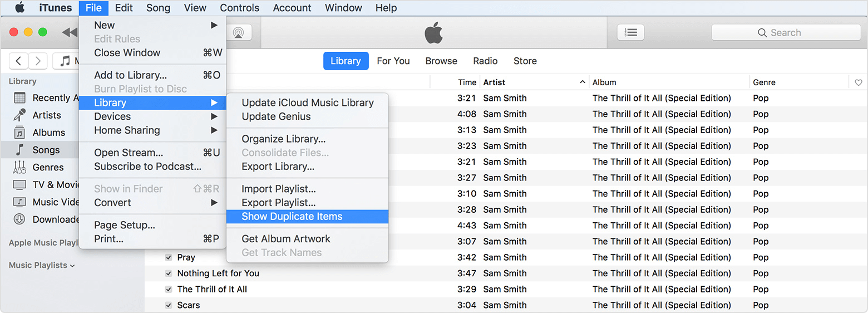The height and width of the screenshot is (313, 868).
Task: Select the Library tab
Action: tap(346, 61)
